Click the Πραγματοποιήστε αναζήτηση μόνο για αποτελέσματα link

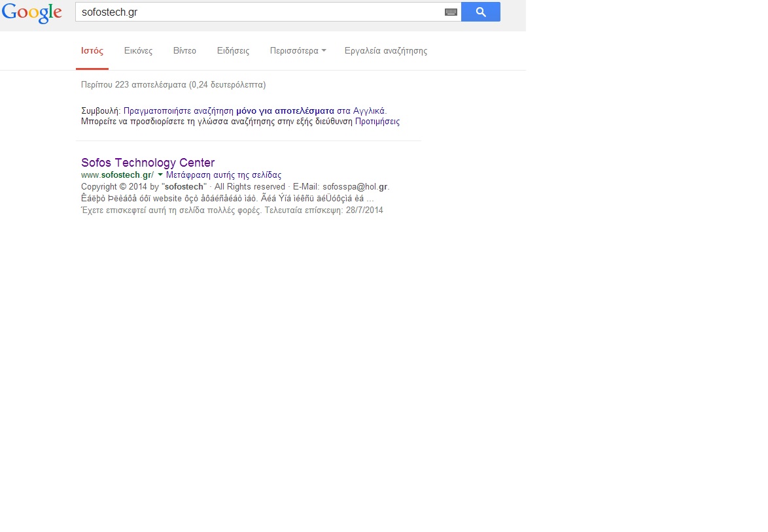click(x=229, y=111)
